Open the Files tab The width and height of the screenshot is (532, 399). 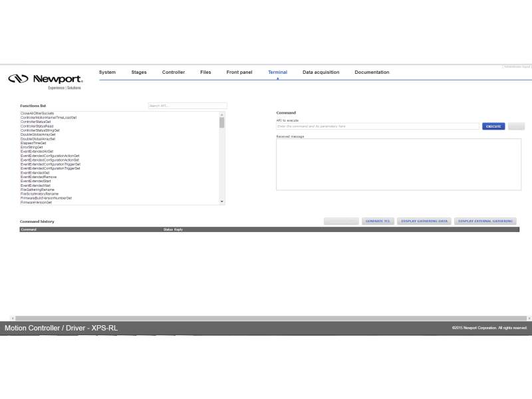[x=205, y=72]
